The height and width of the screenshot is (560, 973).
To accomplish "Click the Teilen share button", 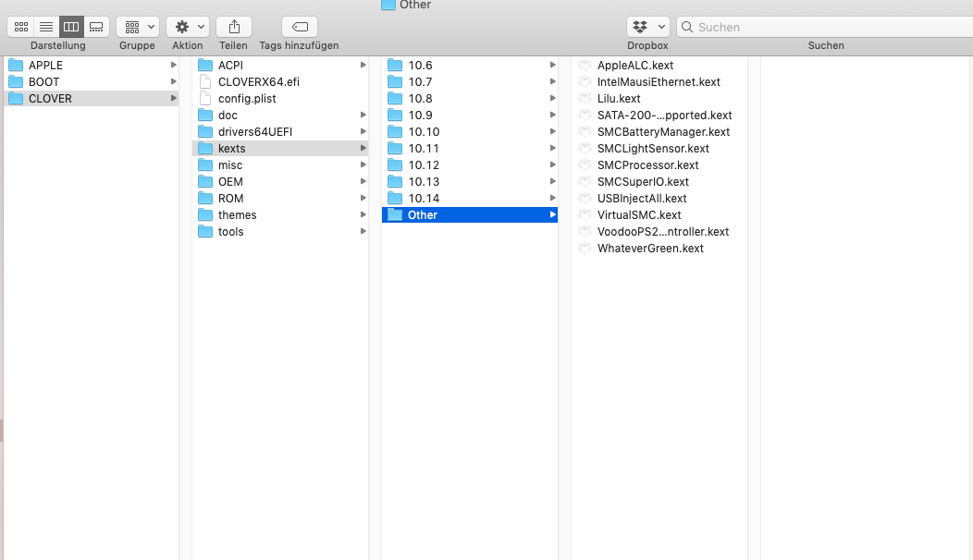I will (x=234, y=27).
